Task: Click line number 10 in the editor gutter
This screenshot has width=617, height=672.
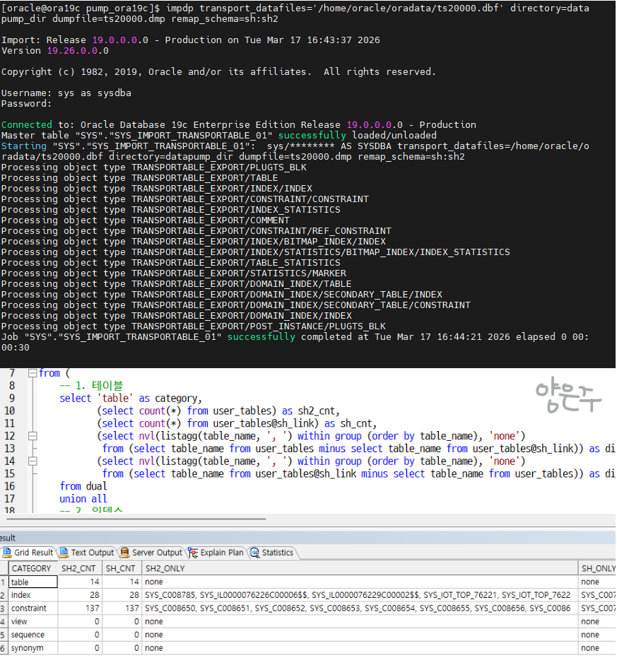Action: click(x=10, y=411)
